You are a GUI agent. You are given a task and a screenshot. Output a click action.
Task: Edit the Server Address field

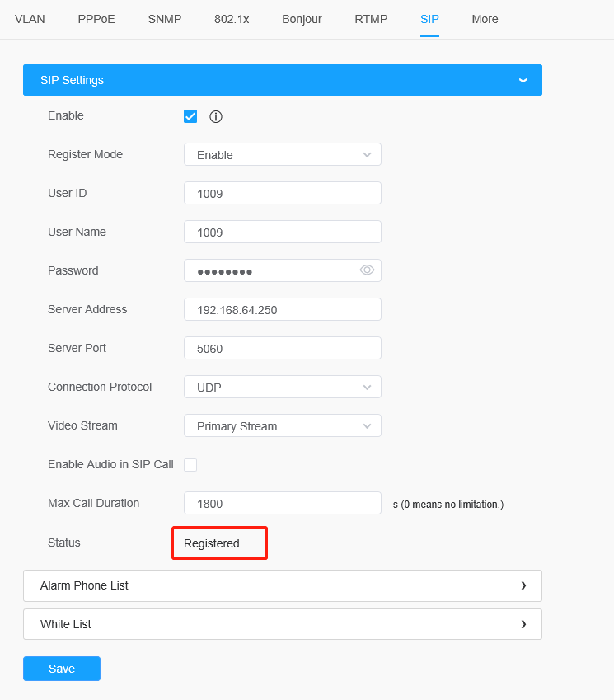coord(283,309)
